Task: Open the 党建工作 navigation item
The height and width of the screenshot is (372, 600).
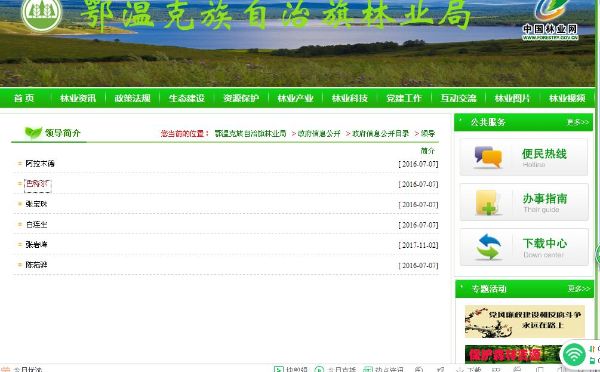Action: (404, 98)
